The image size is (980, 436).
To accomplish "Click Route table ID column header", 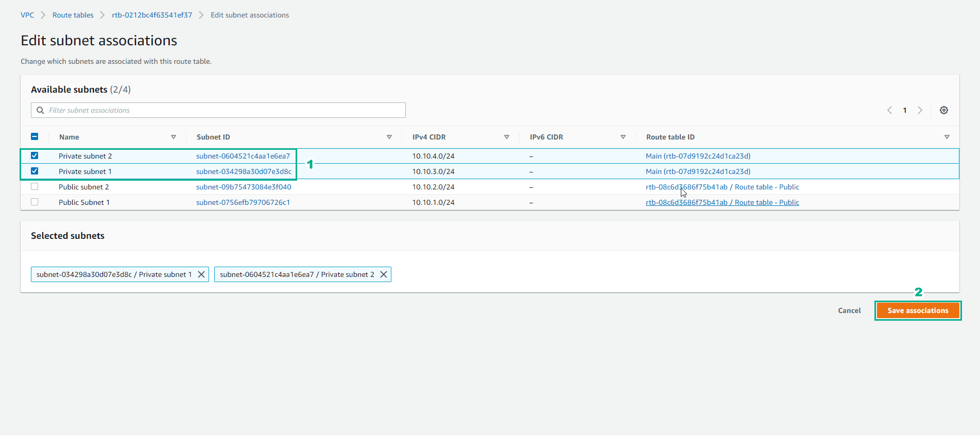I will click(670, 137).
